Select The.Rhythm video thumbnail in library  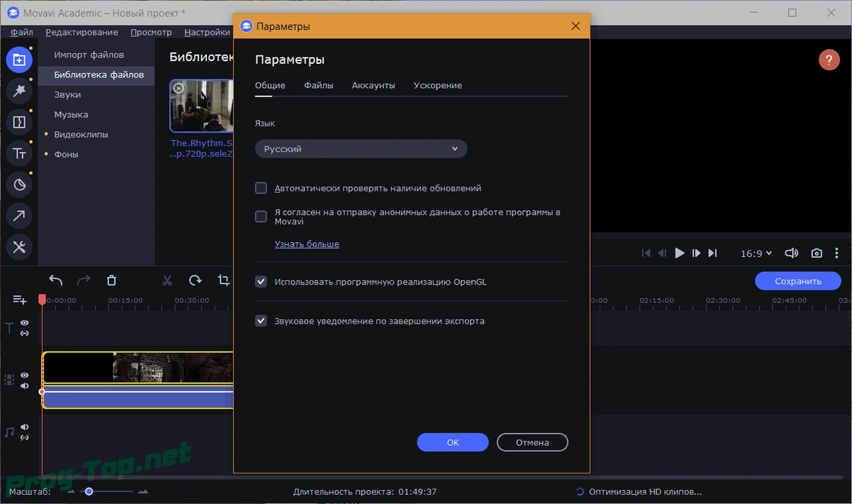(x=202, y=106)
